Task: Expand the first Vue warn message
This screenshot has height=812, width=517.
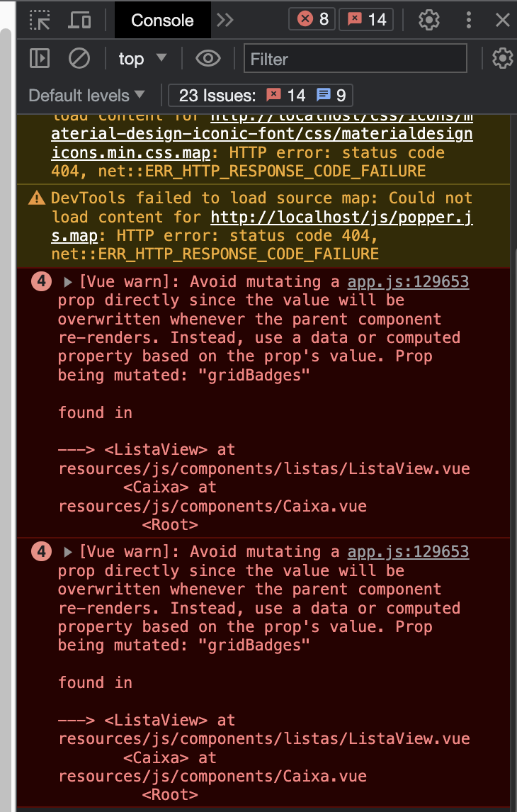Action: click(69, 282)
